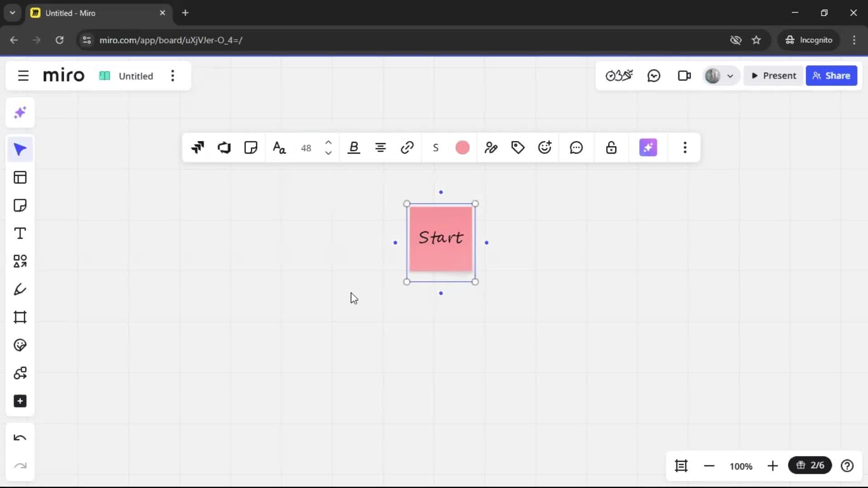Screen dimensions: 868x488
Task: Decrease font size with the down arrow
Action: click(x=329, y=153)
